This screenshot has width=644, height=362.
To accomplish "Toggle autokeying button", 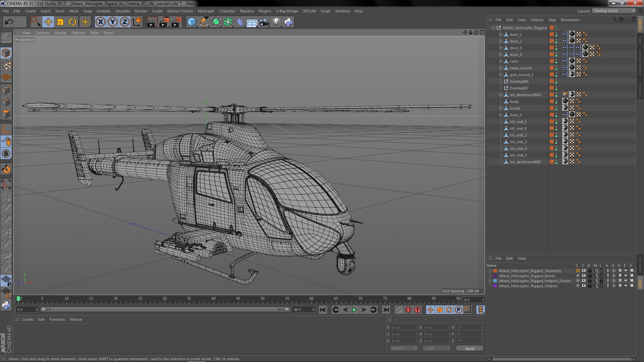I will tap(408, 310).
